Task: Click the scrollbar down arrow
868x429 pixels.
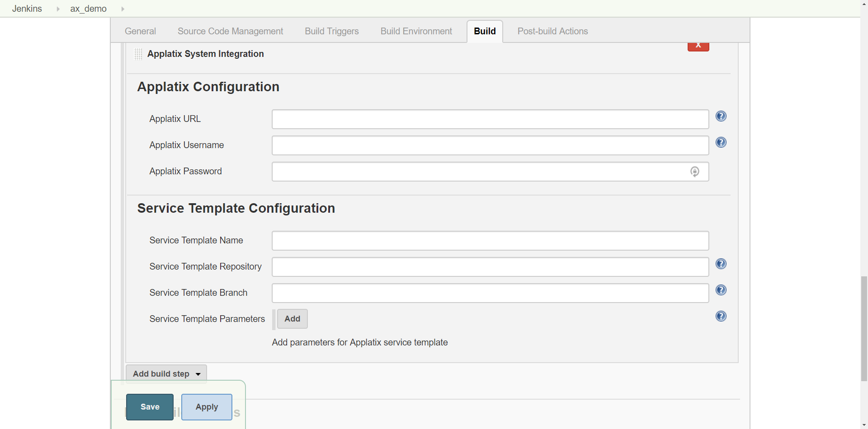Action: [x=864, y=425]
